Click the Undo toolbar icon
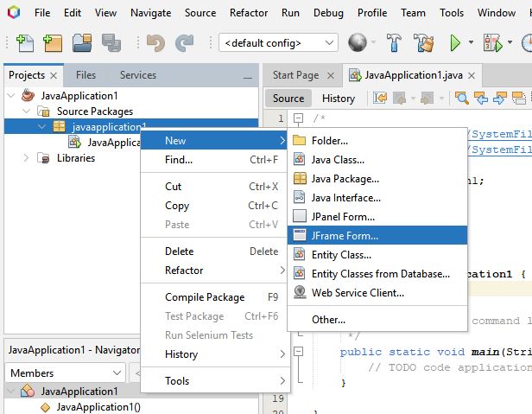Viewport: 532px width, 414px height. coord(155,43)
